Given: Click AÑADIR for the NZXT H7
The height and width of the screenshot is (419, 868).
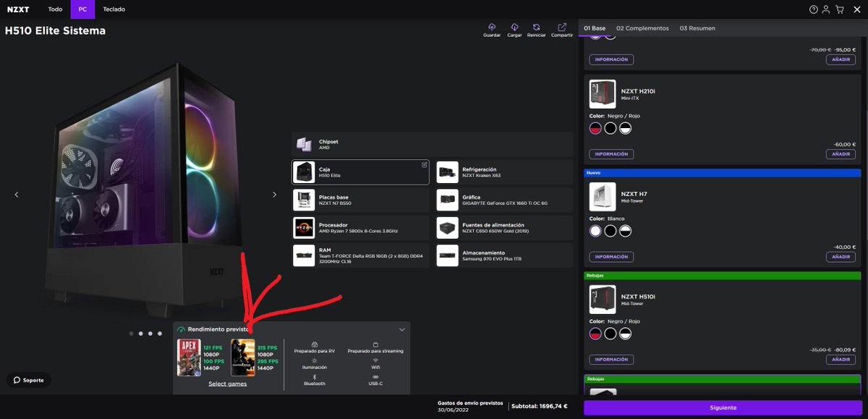Looking at the screenshot, I should pos(841,257).
